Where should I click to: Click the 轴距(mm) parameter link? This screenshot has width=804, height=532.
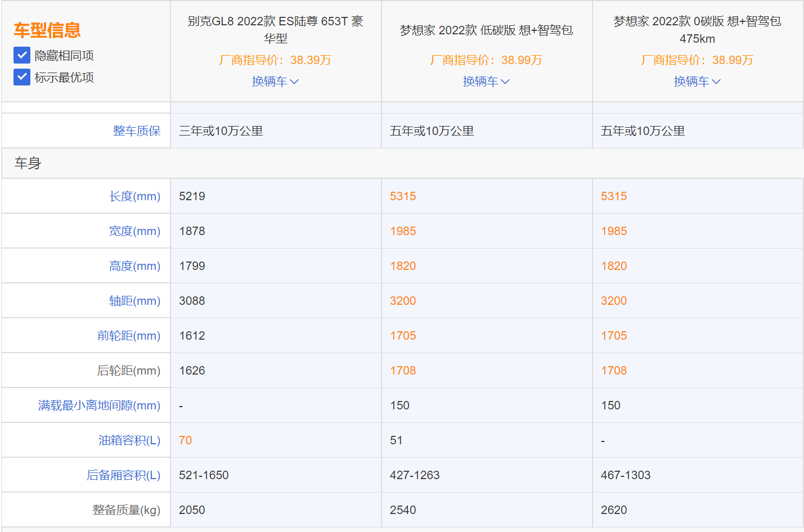click(x=135, y=300)
